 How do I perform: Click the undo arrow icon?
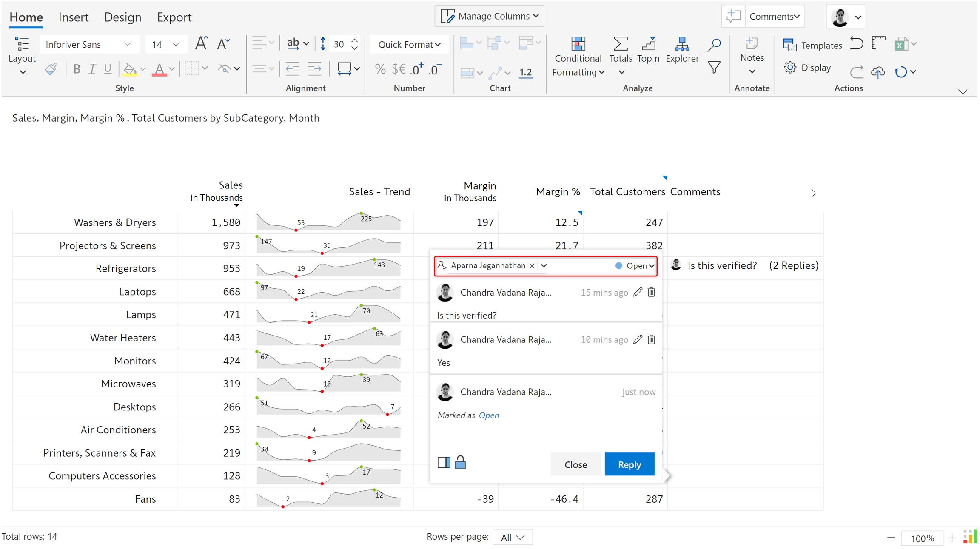(856, 43)
